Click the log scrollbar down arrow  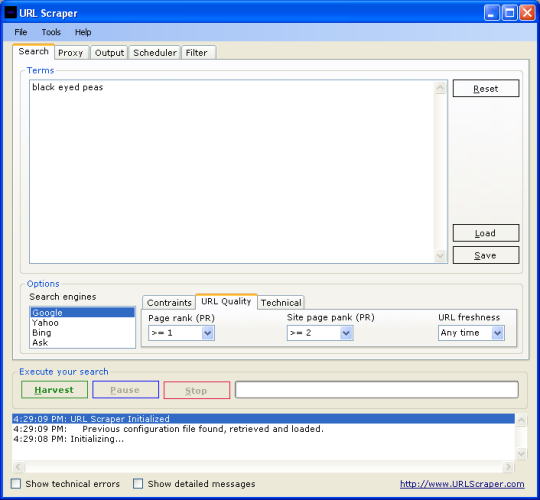[x=521, y=454]
